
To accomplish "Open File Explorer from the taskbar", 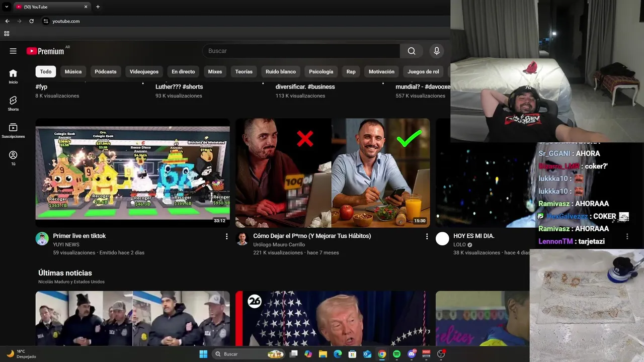I will click(x=323, y=354).
